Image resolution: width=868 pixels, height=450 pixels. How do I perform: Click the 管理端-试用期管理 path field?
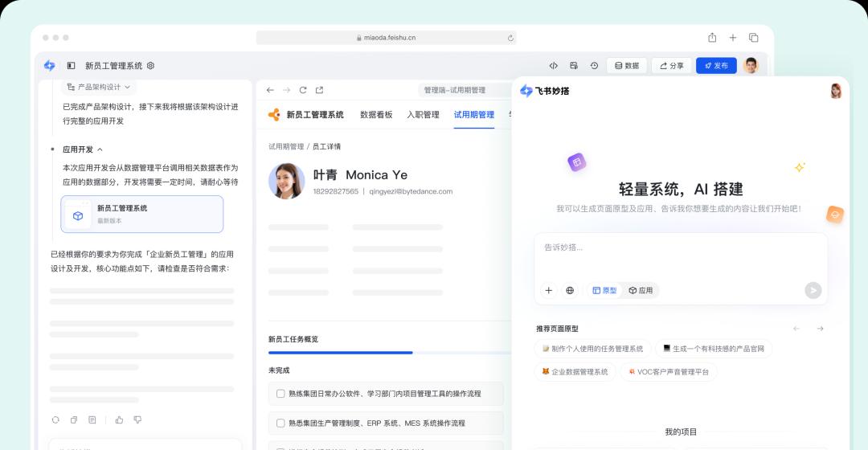465,90
